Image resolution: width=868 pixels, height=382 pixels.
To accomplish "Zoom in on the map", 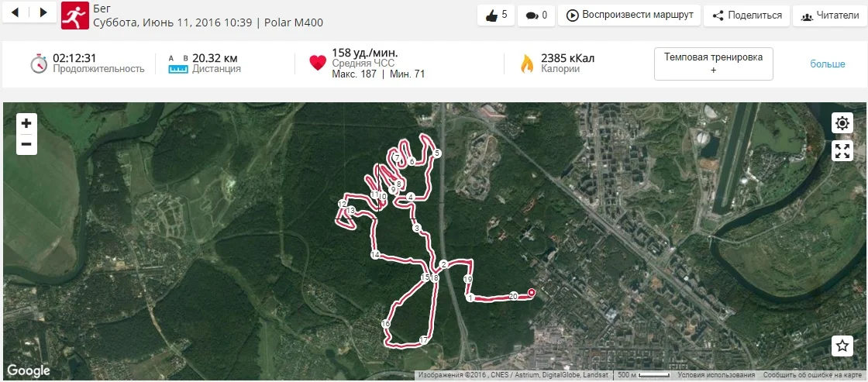I will [x=26, y=123].
